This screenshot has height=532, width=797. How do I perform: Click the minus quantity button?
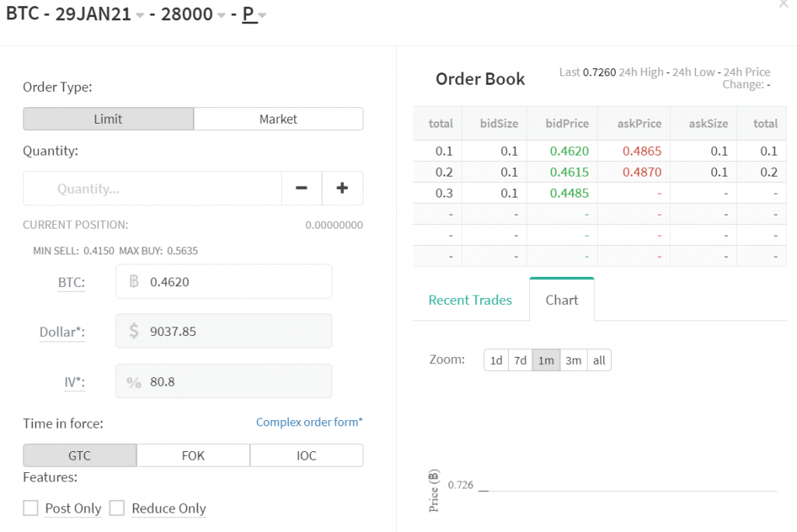[301, 188]
